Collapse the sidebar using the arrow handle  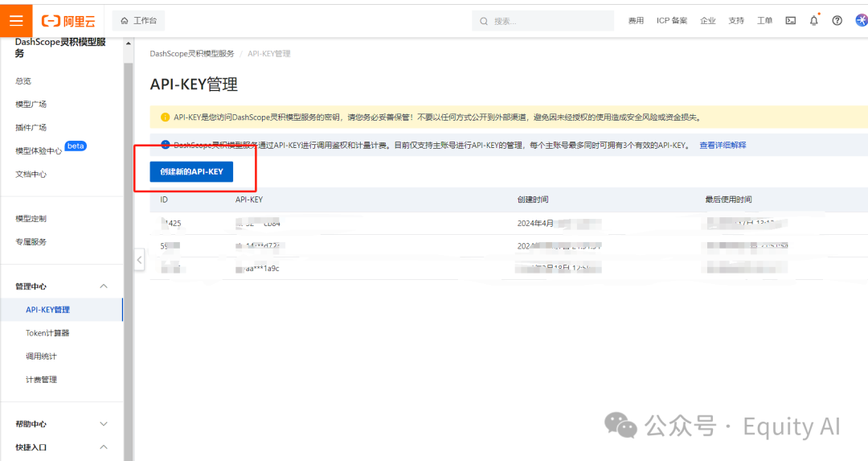pyautogui.click(x=139, y=260)
